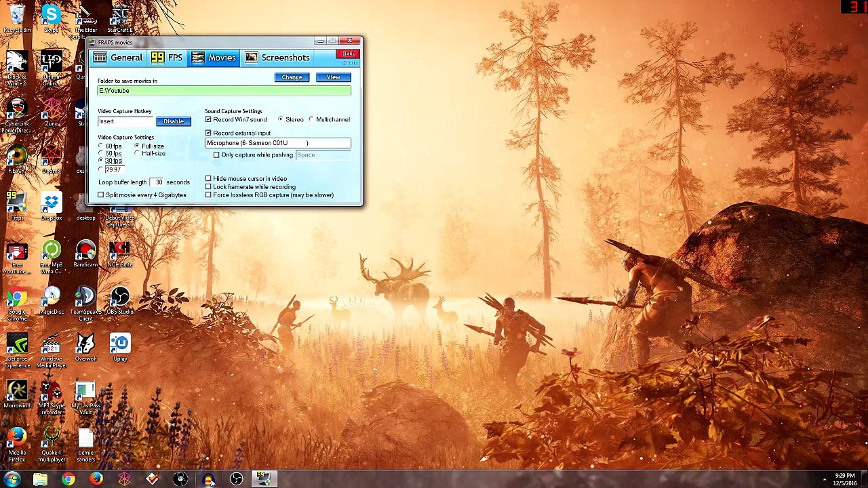868x488 pixels.
Task: Open MP3 Skype recorder shortcut
Action: [51, 398]
